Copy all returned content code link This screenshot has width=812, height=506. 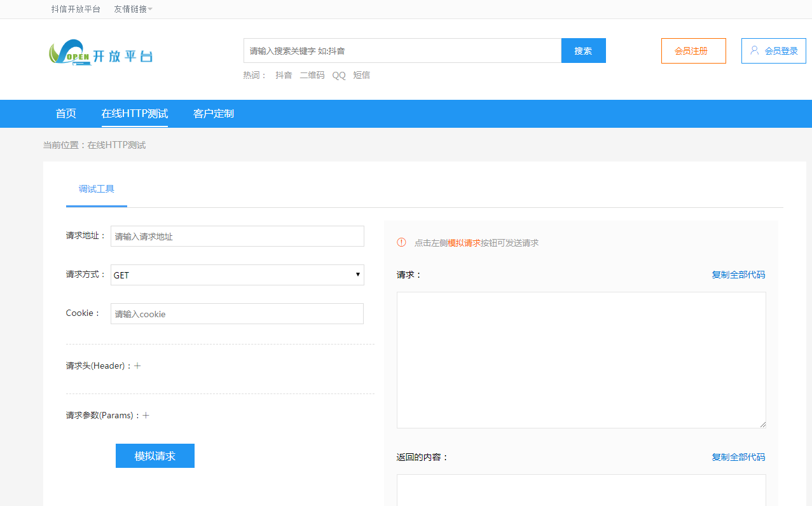738,457
